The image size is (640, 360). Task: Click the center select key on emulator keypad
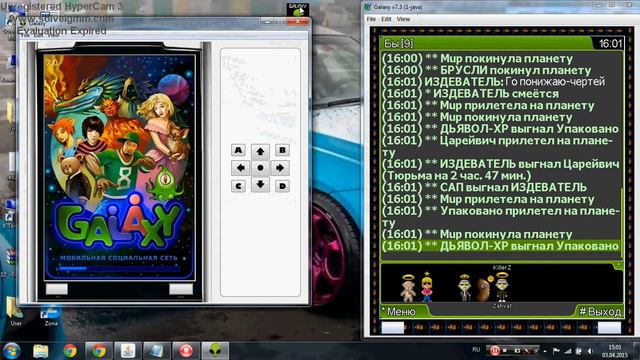(x=260, y=168)
